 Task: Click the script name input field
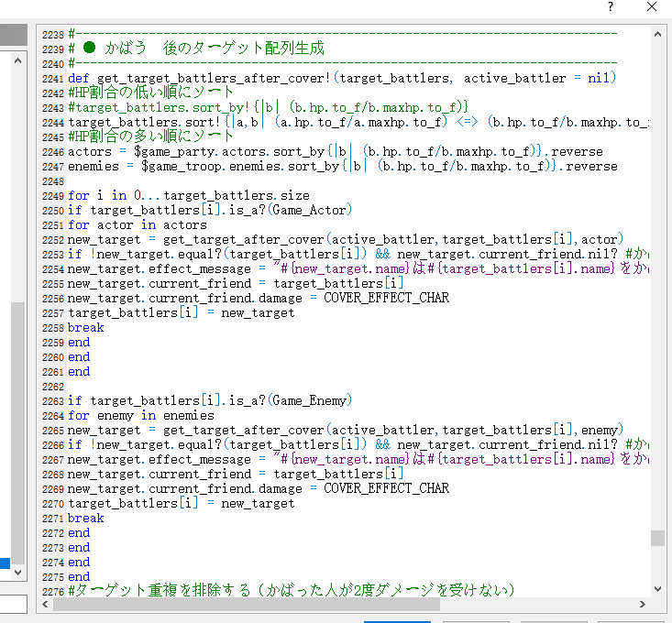[x=13, y=604]
